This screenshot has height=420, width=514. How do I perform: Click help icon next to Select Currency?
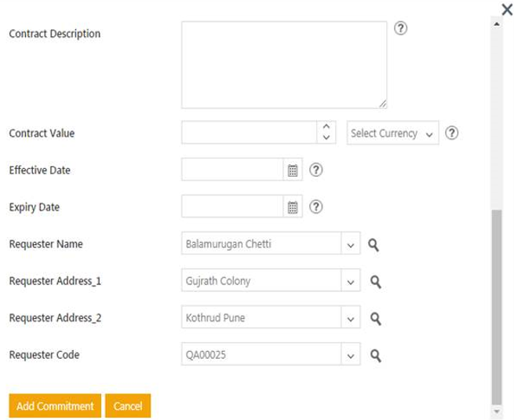451,133
